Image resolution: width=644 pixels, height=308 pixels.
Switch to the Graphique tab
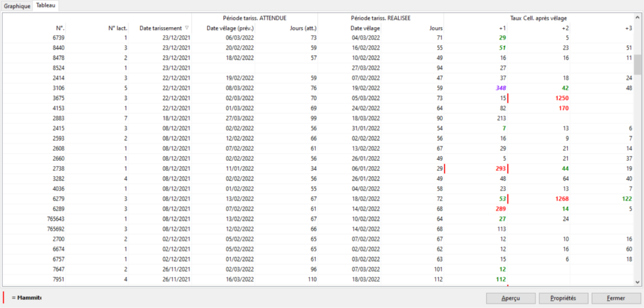(17, 6)
